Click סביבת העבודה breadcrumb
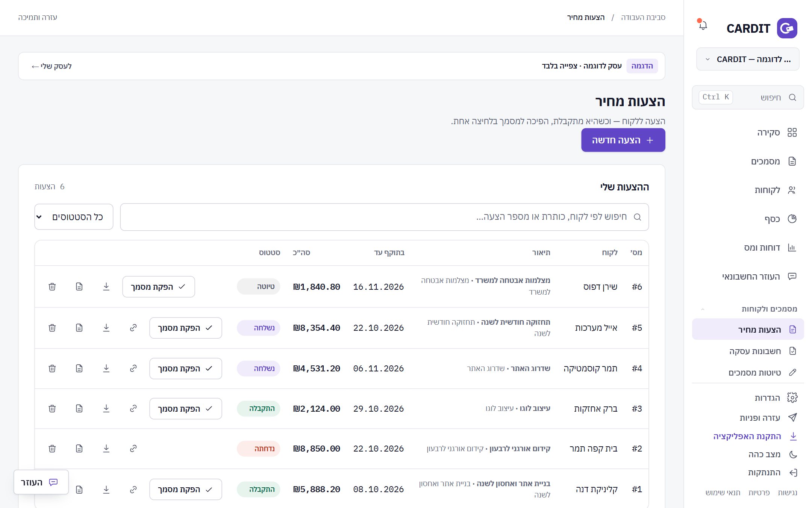812x508 pixels. (x=643, y=17)
